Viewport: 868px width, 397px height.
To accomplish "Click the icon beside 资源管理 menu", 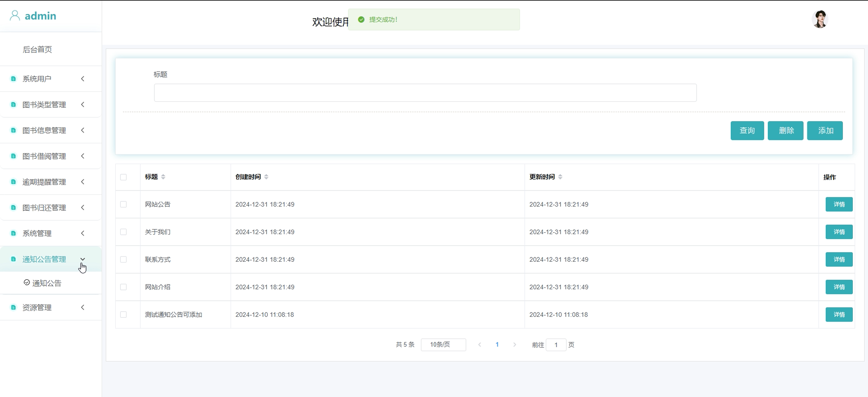I will 14,308.
